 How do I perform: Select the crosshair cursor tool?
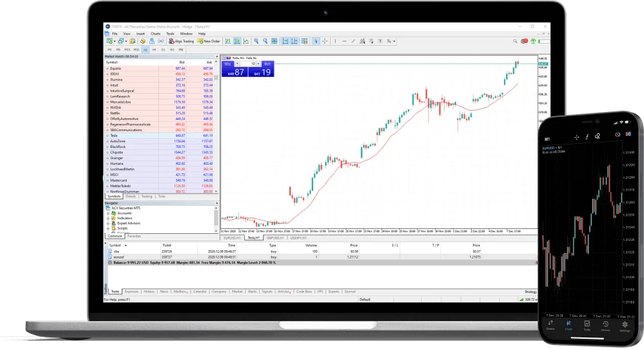pyautogui.click(x=324, y=41)
